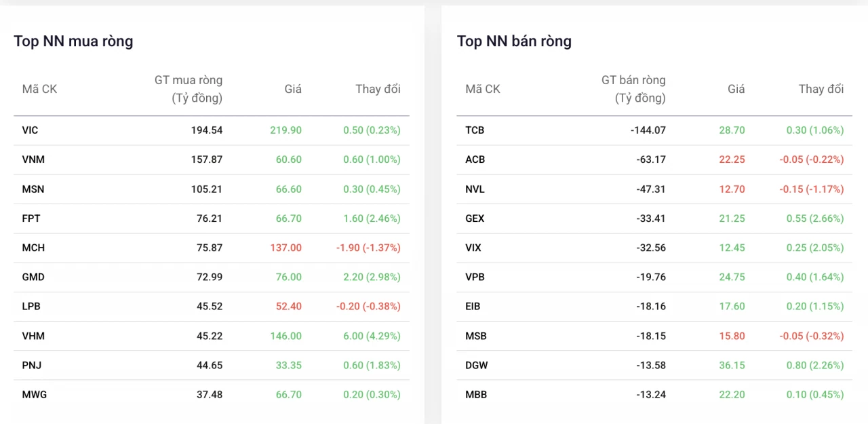This screenshot has height=424, width=868.
Task: Click Giá header in buying table
Action: [x=293, y=89]
